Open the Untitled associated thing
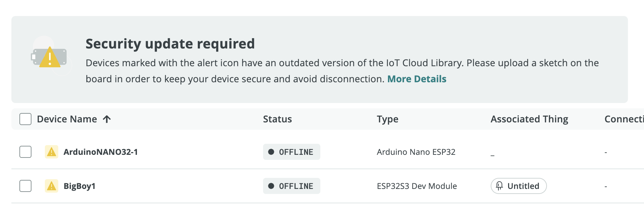This screenshot has width=644, height=212. (523, 186)
